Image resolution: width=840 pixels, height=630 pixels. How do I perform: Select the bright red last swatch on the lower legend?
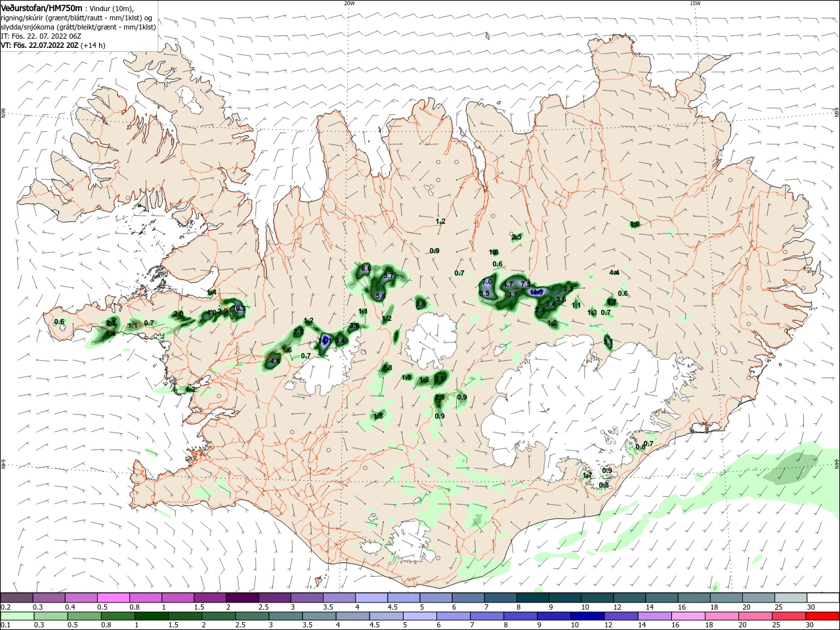tap(823, 616)
